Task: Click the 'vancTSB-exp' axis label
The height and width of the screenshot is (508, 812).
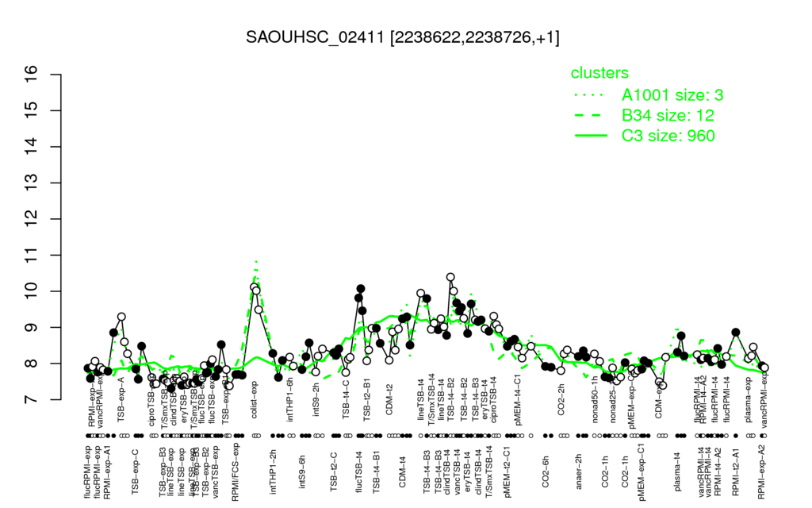Action: coord(216,471)
